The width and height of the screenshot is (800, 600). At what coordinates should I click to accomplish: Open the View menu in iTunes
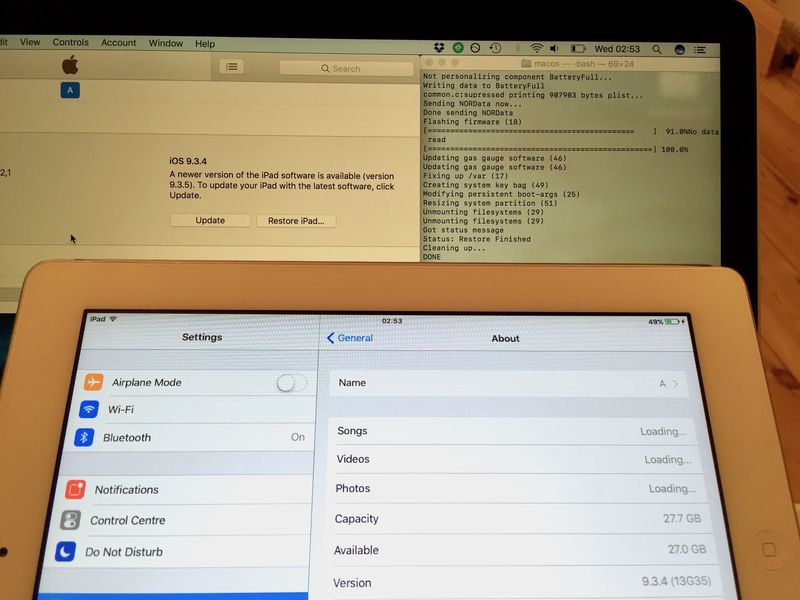tap(30, 42)
